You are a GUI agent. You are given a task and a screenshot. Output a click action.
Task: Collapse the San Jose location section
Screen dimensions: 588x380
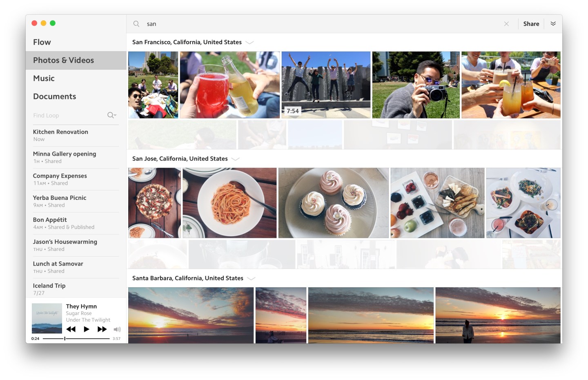click(x=236, y=159)
